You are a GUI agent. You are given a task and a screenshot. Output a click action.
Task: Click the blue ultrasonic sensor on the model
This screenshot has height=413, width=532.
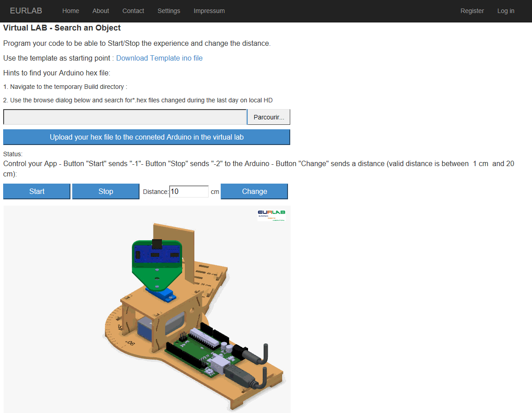click(x=157, y=255)
